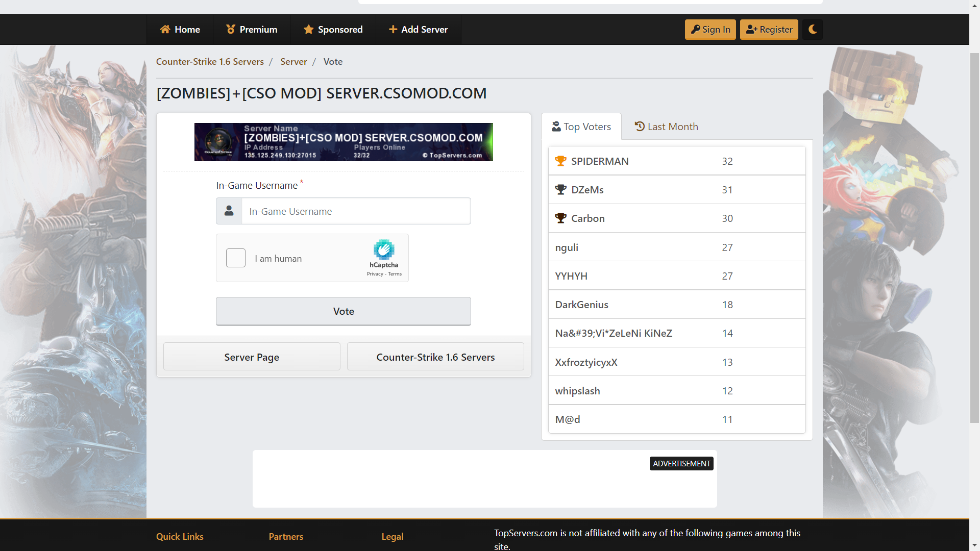Click the hCaptcha logo icon

384,249
